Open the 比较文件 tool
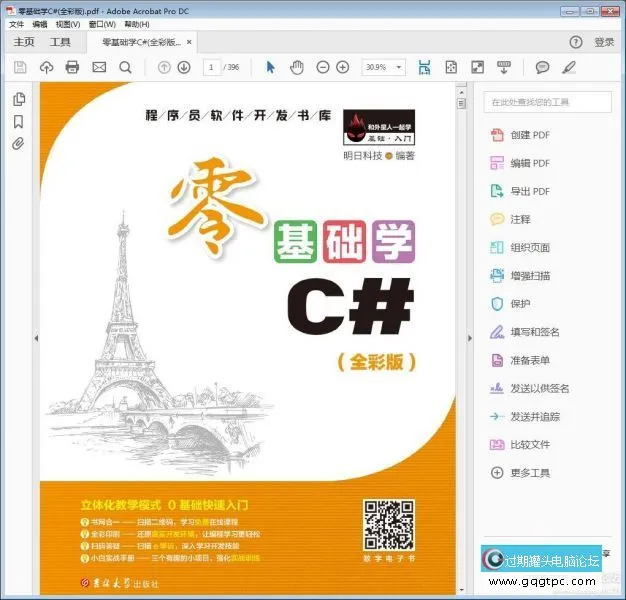 [x=520, y=445]
